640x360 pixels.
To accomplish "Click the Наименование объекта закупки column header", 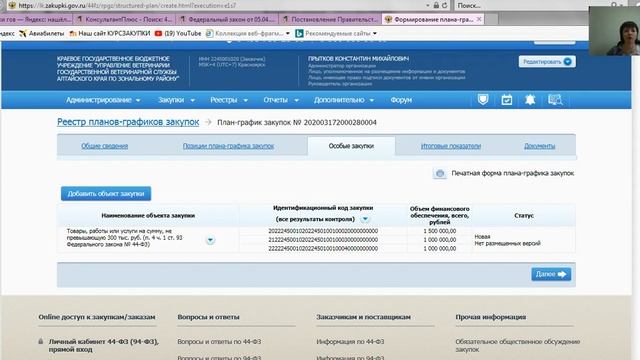I will [x=148, y=215].
